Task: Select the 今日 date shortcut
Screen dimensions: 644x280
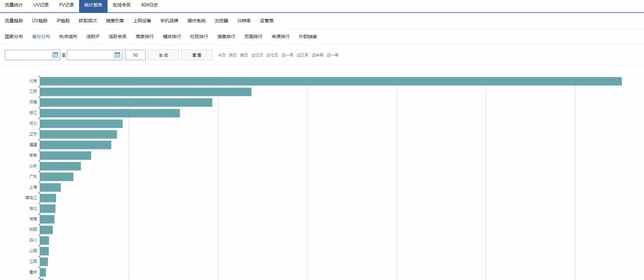Action: [x=221, y=55]
